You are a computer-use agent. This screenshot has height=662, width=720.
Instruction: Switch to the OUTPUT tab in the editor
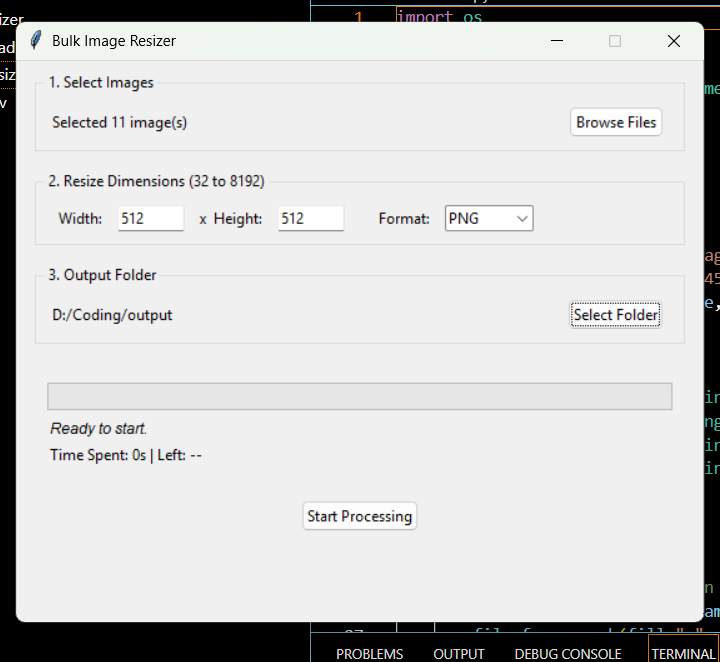[459, 654]
